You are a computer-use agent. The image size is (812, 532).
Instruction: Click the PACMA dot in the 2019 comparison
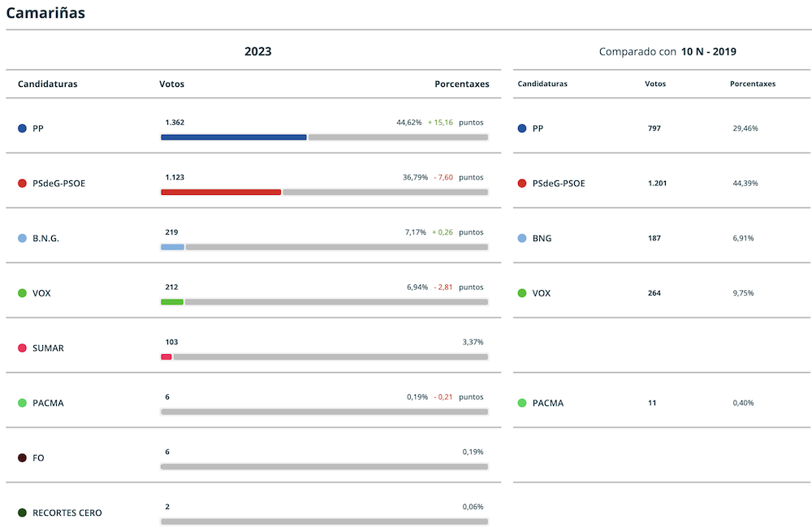click(x=522, y=403)
